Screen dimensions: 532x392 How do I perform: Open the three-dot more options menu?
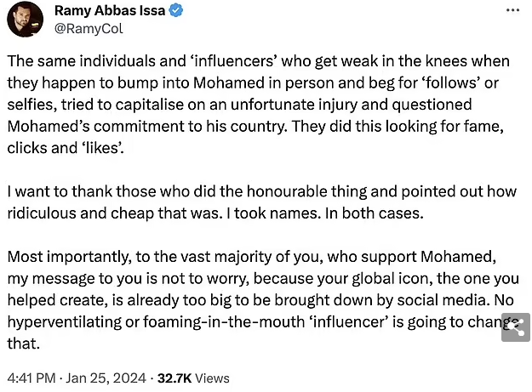click(512, 10)
